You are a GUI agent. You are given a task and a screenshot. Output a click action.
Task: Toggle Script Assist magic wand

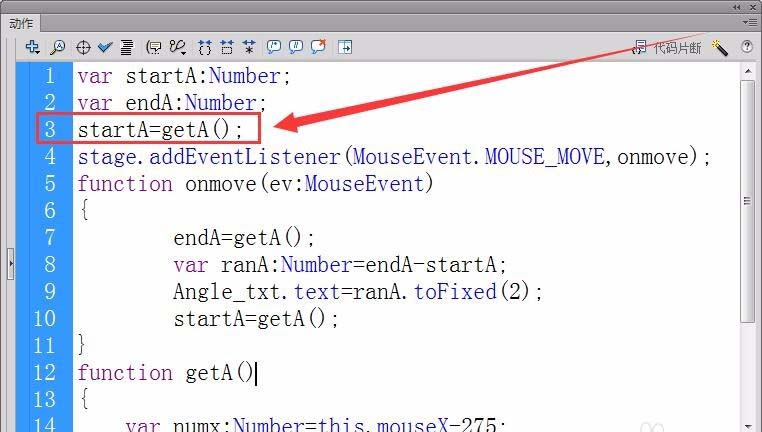(719, 48)
